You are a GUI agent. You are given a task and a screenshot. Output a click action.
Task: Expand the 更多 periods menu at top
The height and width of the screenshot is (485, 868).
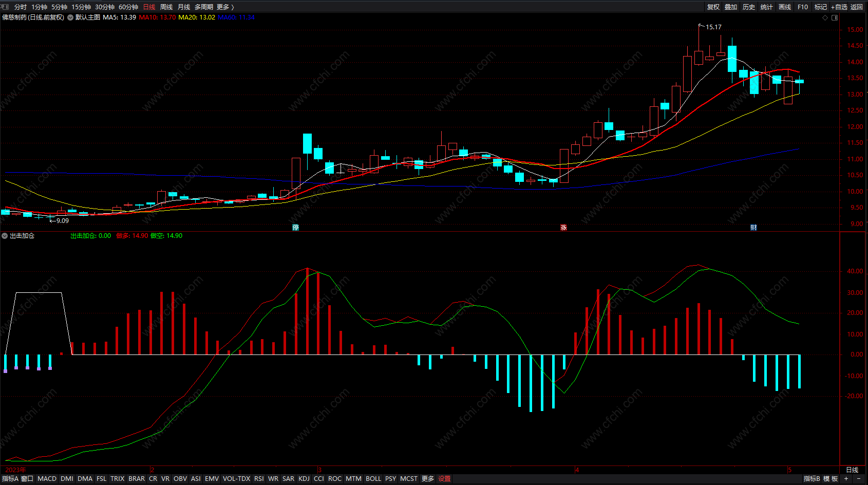[225, 7]
